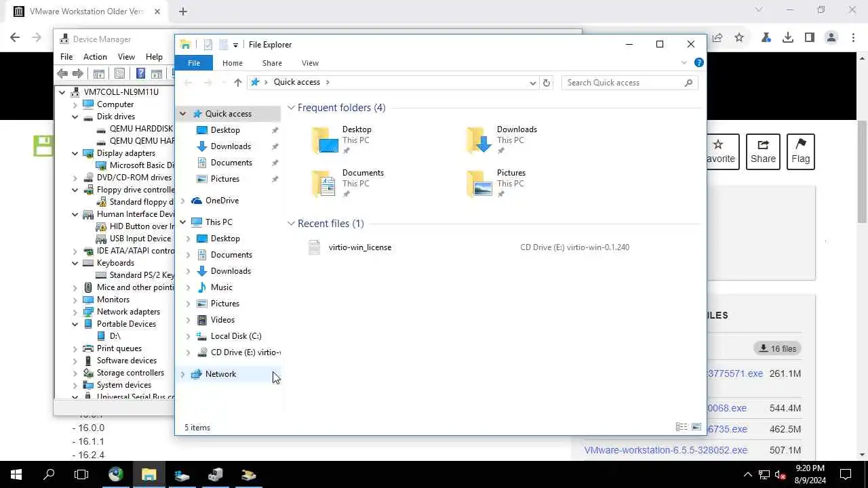Click the search magnifier in File Explorer
The width and height of the screenshot is (868, 488).
688,83
